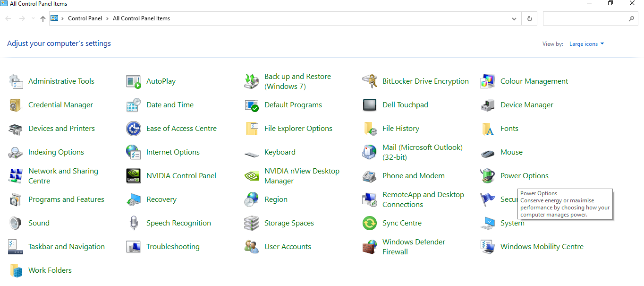Click the Phone and Modem icon
The width and height of the screenshot is (644, 286).
tap(370, 176)
